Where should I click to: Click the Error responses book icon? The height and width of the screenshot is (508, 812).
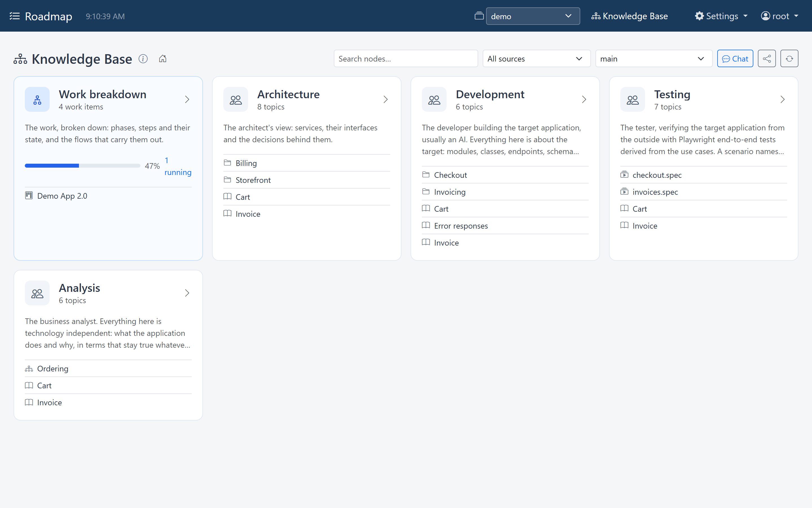(426, 225)
